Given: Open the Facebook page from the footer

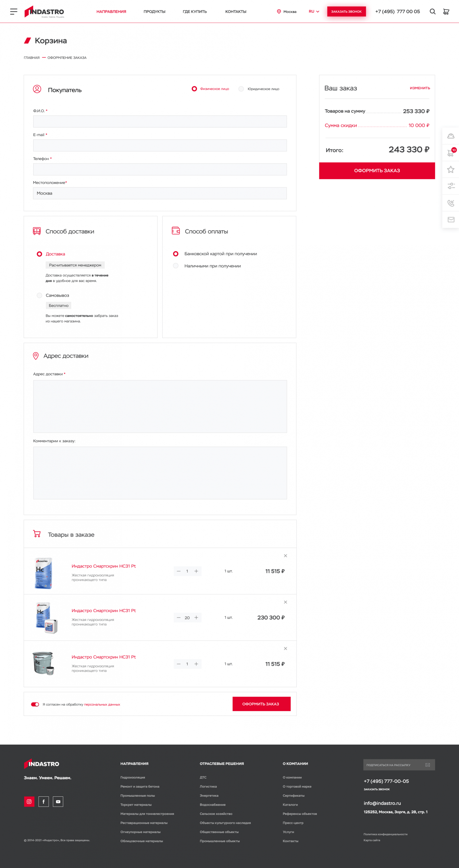Looking at the screenshot, I should click(44, 802).
